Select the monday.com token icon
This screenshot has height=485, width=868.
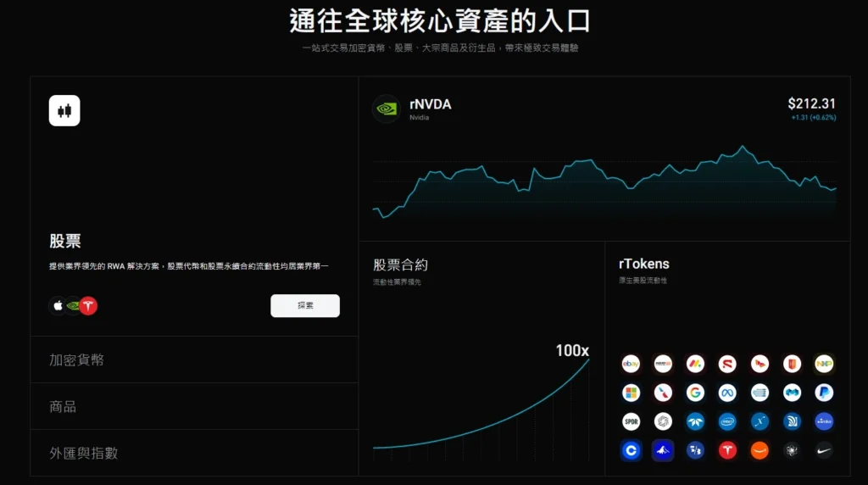[695, 364]
